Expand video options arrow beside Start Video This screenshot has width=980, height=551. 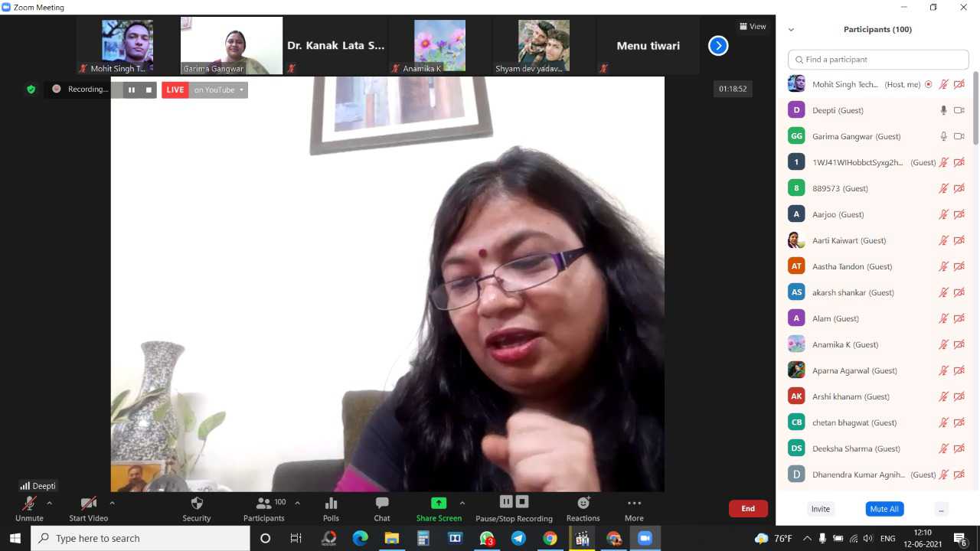point(112,503)
